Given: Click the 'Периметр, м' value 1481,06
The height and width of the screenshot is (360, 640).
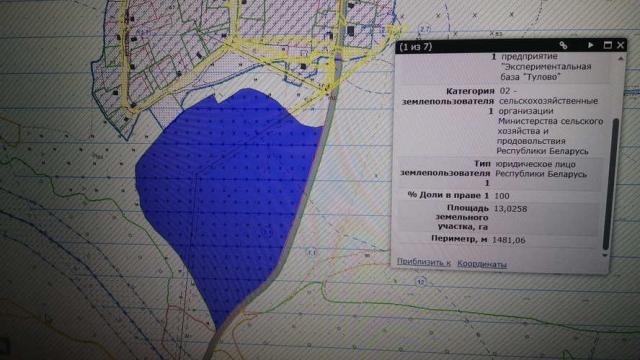Looking at the screenshot, I should (x=509, y=240).
